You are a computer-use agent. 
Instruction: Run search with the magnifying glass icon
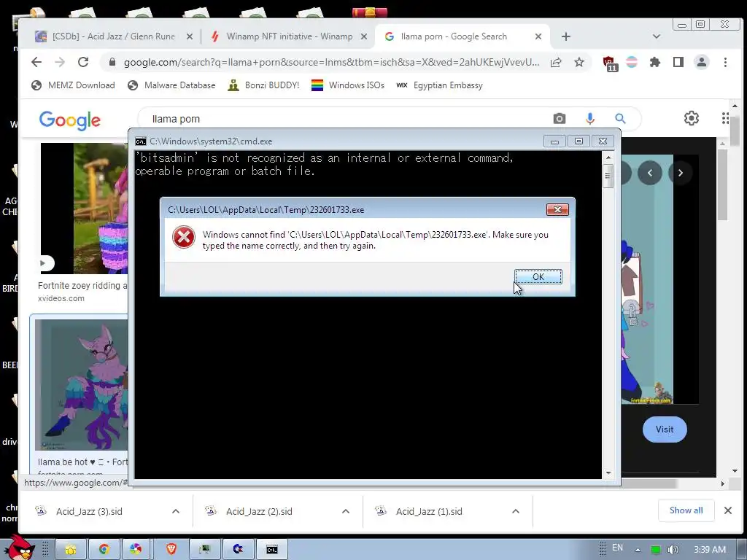pos(620,119)
